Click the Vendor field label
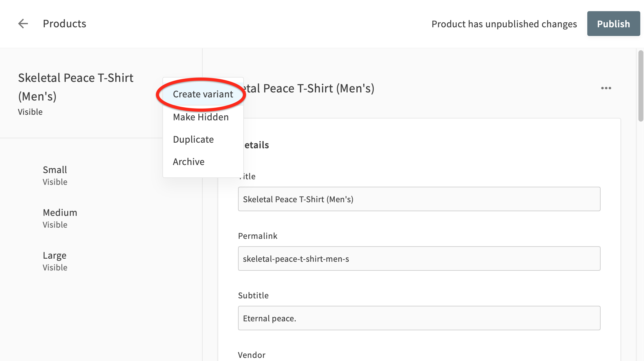This screenshot has width=644, height=361. [x=252, y=355]
